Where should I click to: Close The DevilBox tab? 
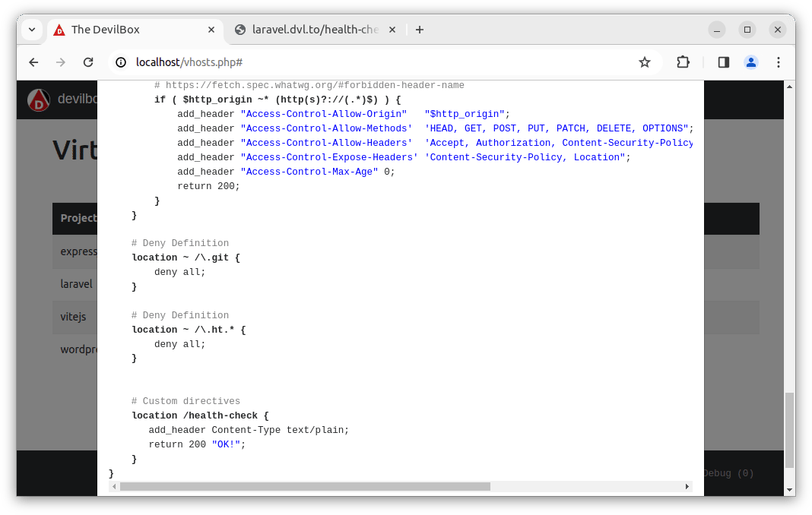[211, 30]
